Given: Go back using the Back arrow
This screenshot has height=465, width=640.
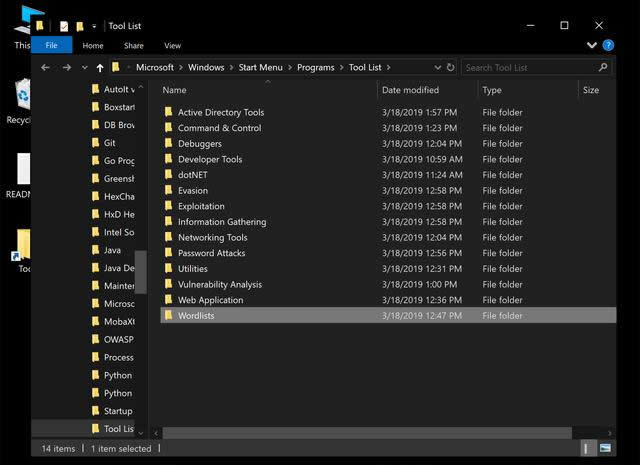Looking at the screenshot, I should tap(45, 67).
